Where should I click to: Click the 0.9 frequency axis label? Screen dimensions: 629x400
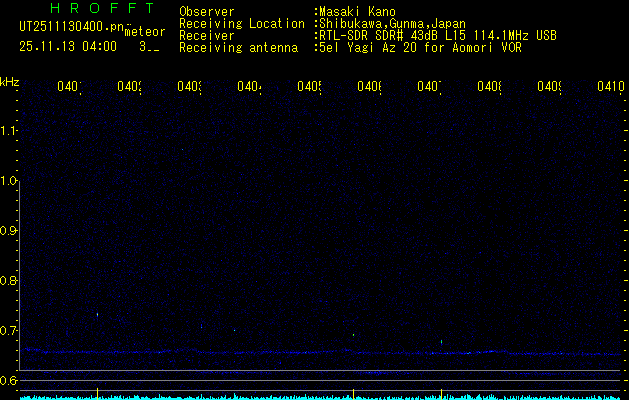(x=8, y=231)
